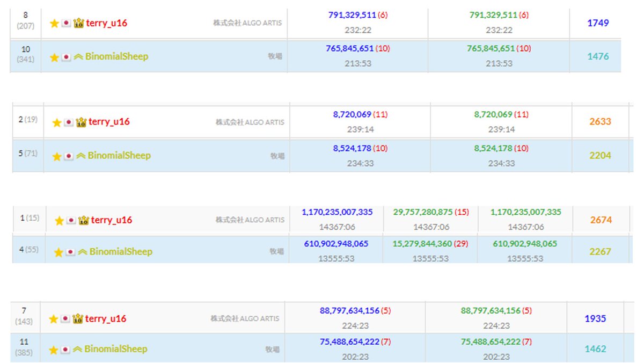Viewport: 644px width, 363px height.
Task: Select score 29,757,280,875 (15)
Action: (x=431, y=213)
